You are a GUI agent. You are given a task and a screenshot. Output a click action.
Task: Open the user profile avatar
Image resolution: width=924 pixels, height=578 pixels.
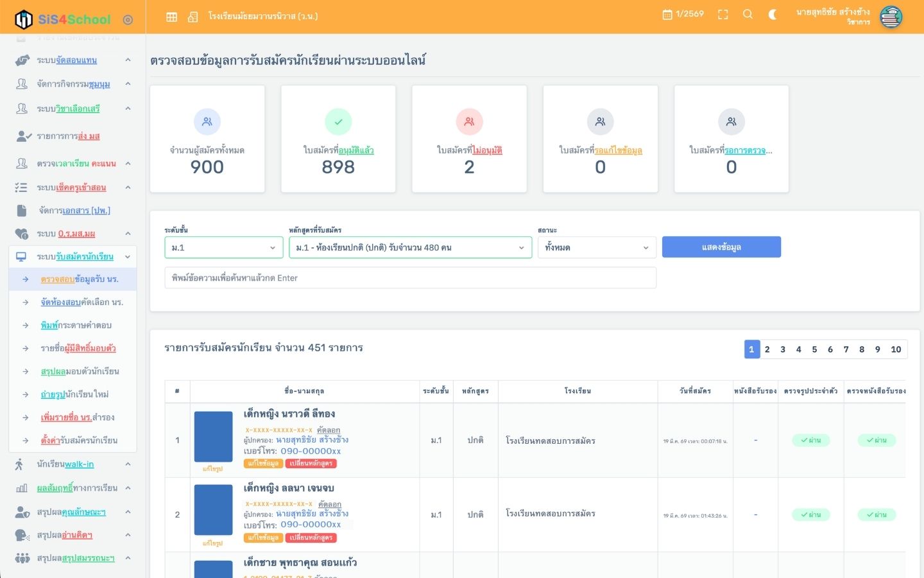click(891, 17)
